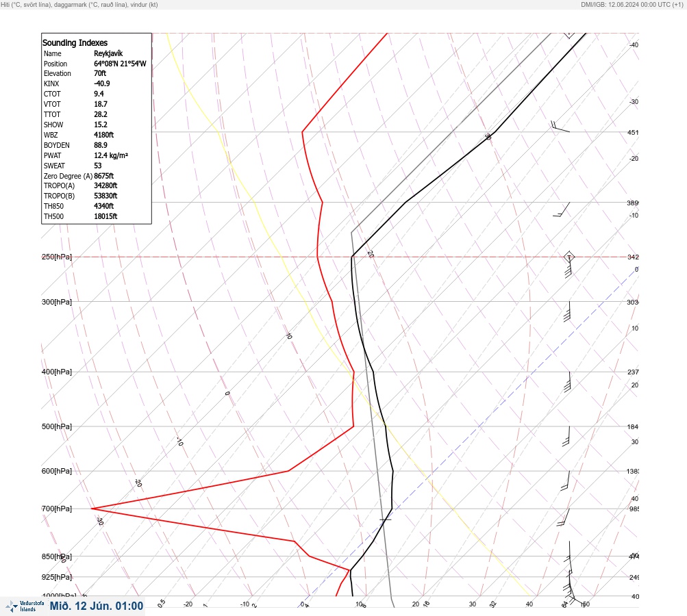Click the 850[hPa] pressure level label
Viewport: 687px width, 616px height.
coord(57,556)
